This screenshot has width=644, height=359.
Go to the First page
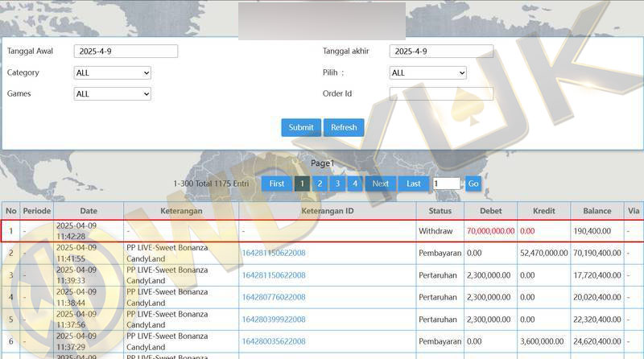coord(276,184)
